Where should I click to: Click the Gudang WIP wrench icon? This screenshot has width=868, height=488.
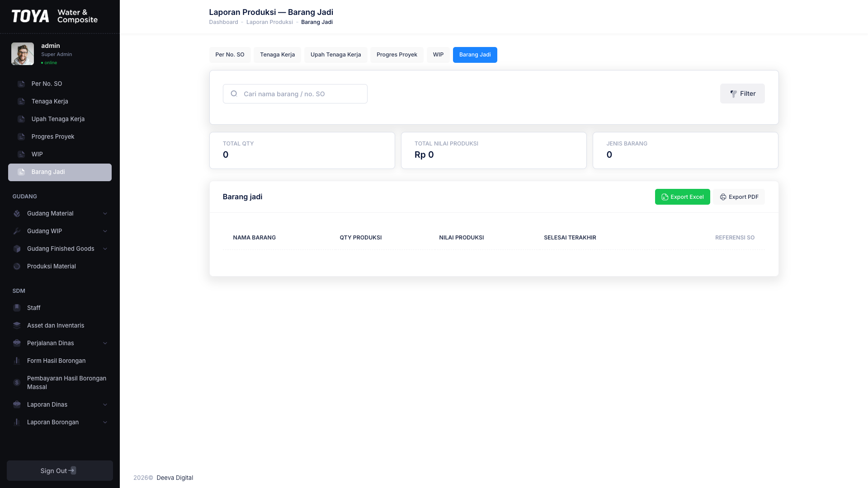[17, 231]
